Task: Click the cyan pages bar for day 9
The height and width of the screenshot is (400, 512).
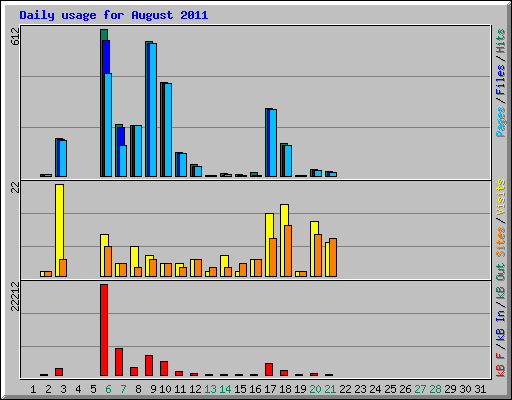Action: click(x=153, y=110)
